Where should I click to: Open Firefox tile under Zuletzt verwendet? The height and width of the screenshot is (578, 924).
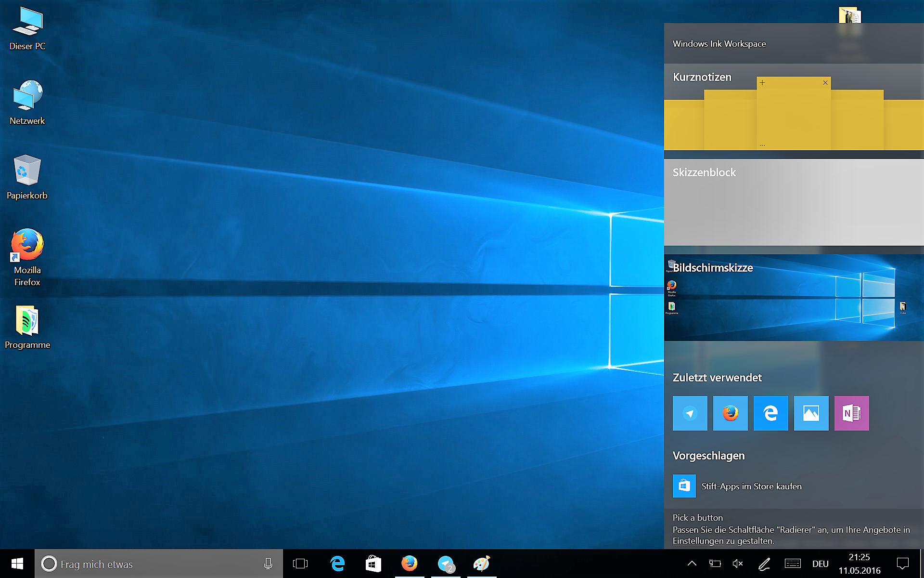730,413
